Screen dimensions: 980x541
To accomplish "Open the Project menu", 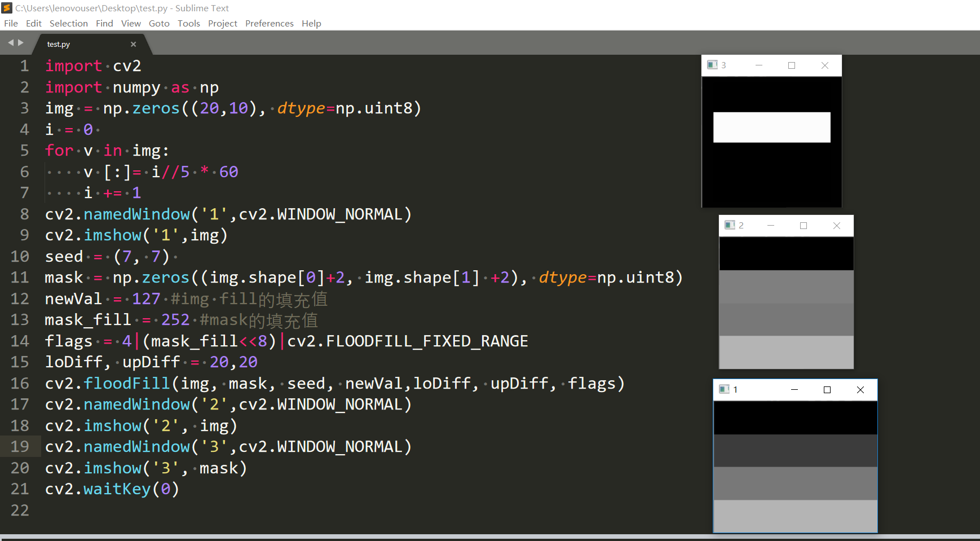I will pyautogui.click(x=222, y=23).
